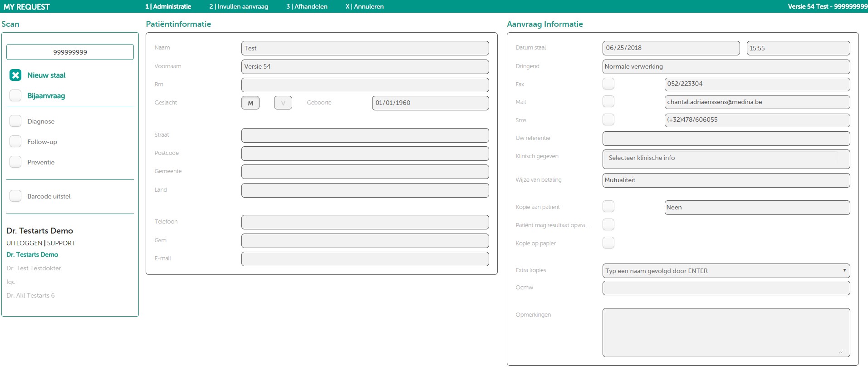Click the MY REQUEST logo title
The height and width of the screenshot is (373, 868).
[x=27, y=7]
